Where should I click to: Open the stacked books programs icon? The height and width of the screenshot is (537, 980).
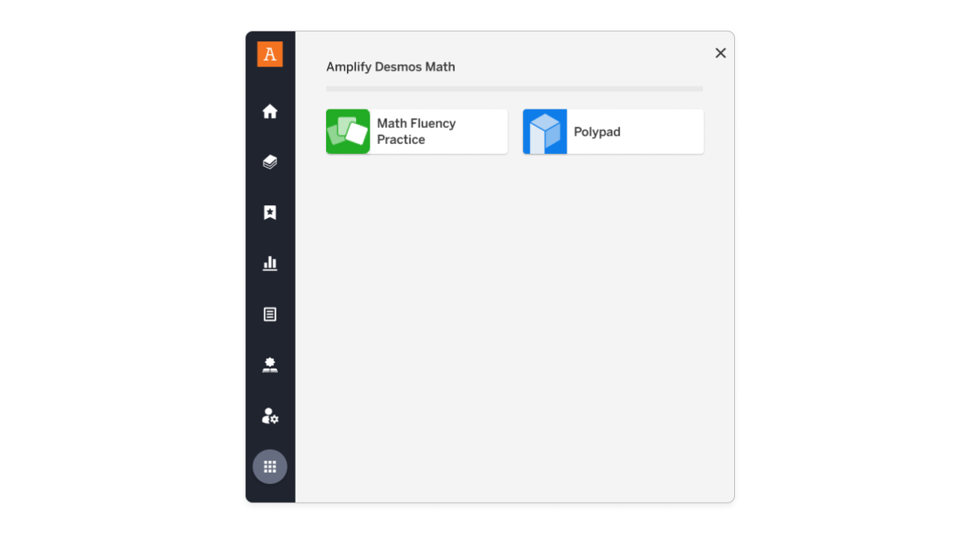(269, 162)
